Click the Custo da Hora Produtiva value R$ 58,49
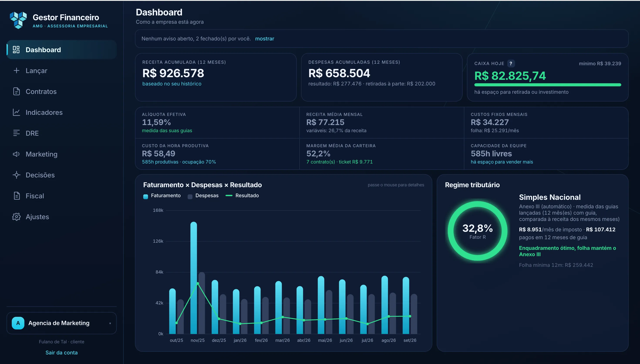The height and width of the screenshot is (364, 640). tap(159, 154)
